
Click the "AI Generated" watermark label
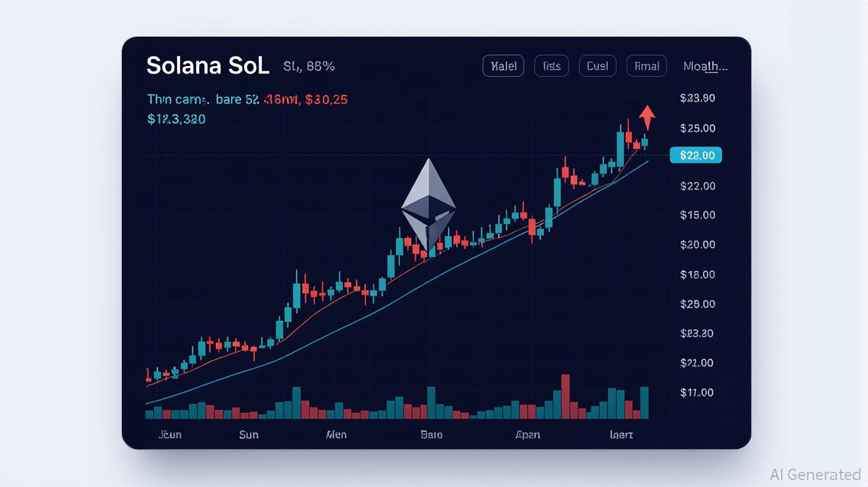coord(815,474)
